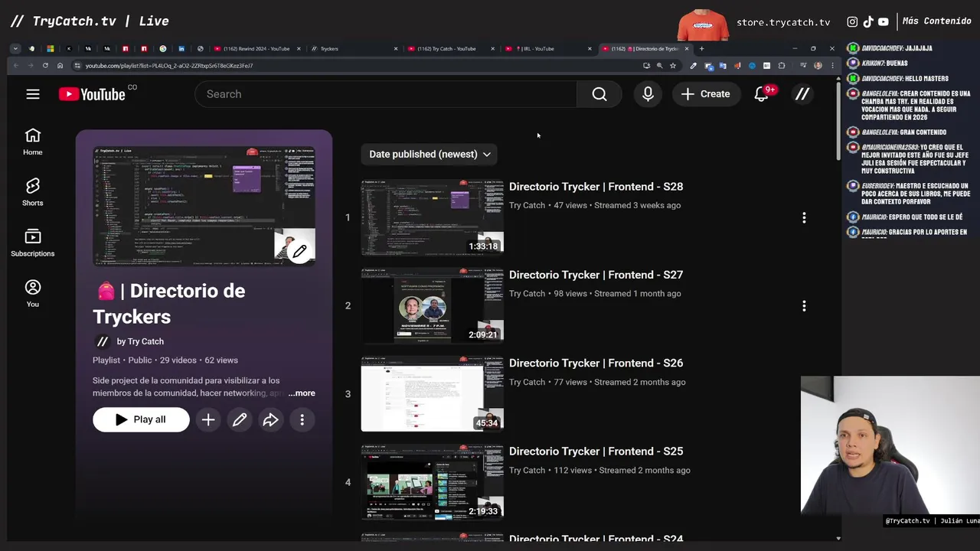Open the You section in sidebar

click(x=32, y=294)
